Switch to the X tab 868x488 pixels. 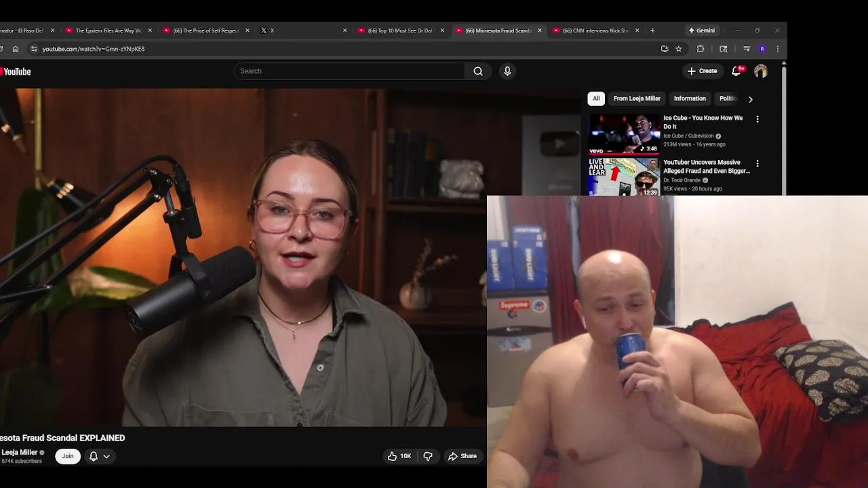click(304, 30)
